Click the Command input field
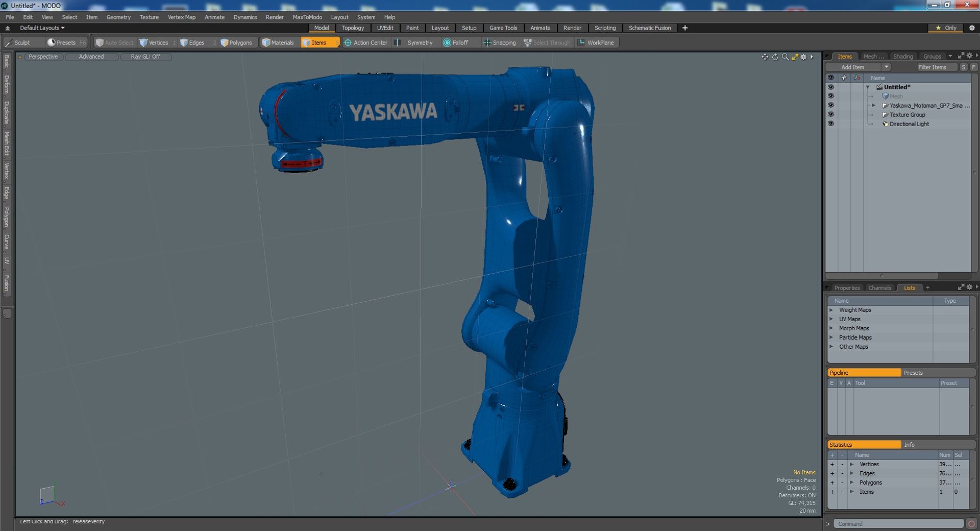Image resolution: width=980 pixels, height=531 pixels. (898, 524)
